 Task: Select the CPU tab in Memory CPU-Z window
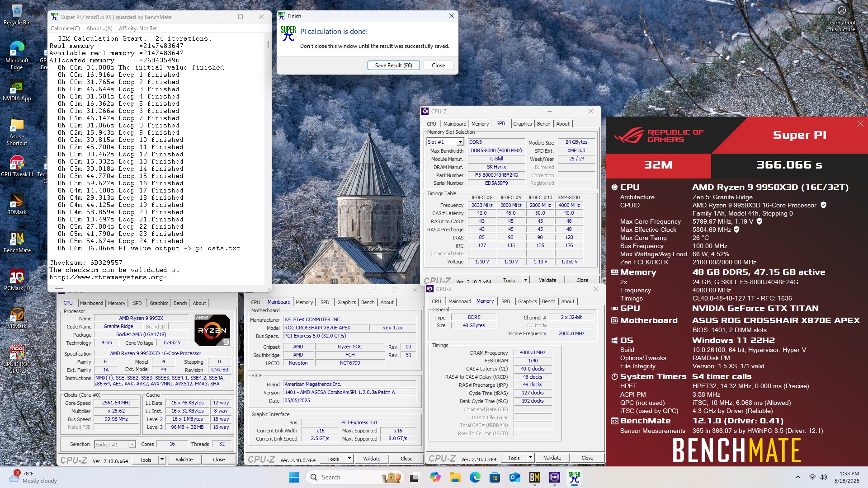pos(436,301)
